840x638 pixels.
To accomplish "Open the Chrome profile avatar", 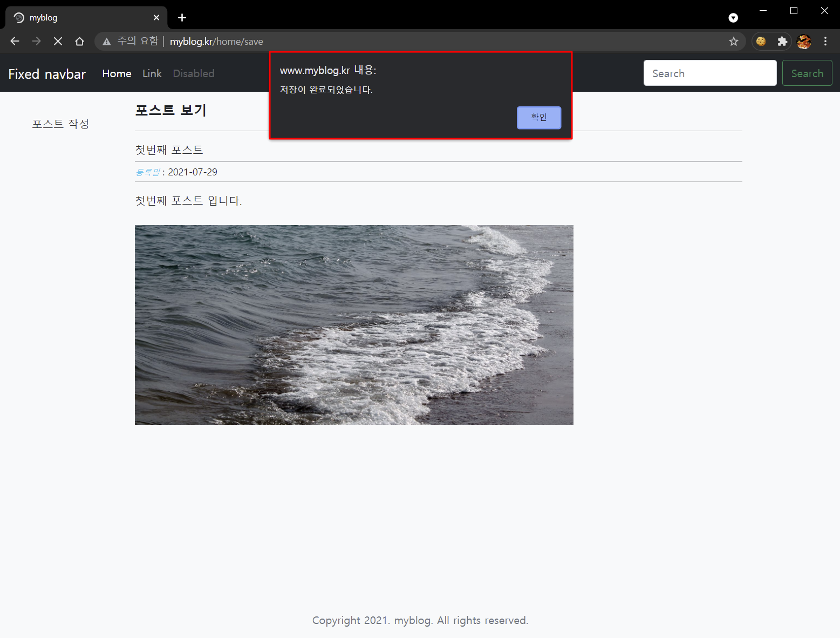I will click(804, 42).
